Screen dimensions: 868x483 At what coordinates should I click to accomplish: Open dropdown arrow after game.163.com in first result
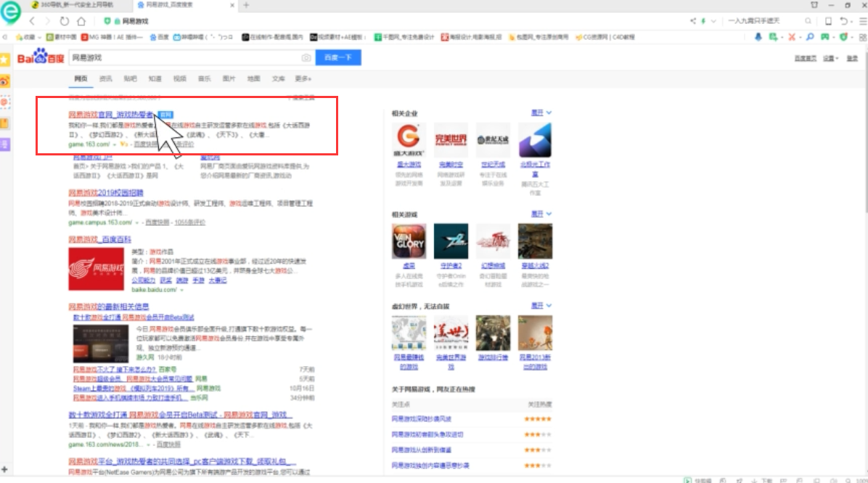pos(115,144)
